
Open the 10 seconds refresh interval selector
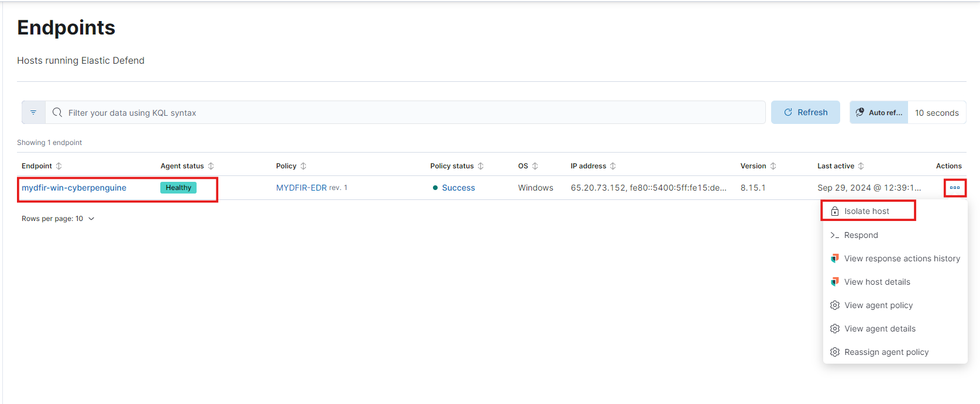click(x=937, y=112)
